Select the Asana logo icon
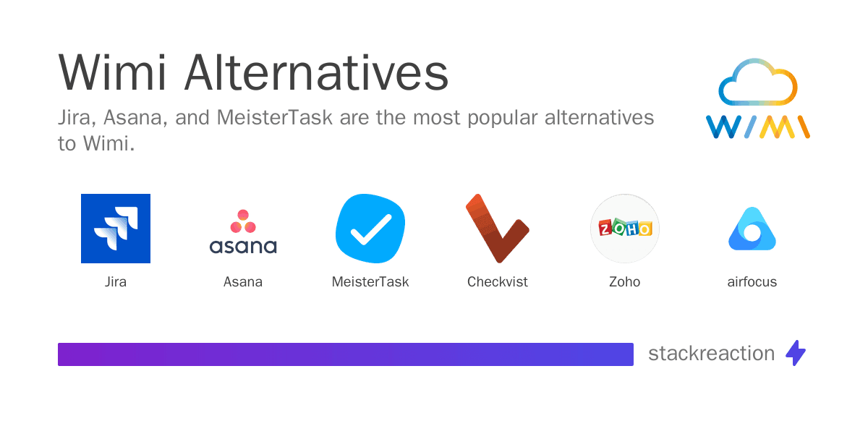 coord(243,231)
